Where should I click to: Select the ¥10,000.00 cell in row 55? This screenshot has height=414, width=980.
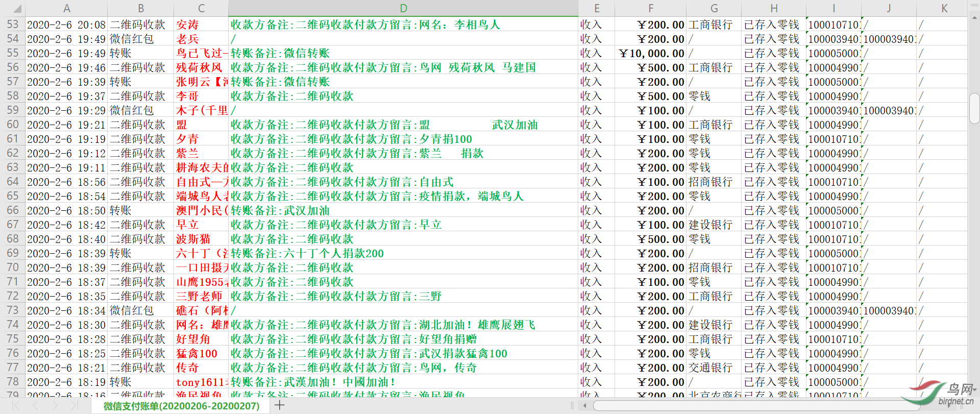(650, 53)
